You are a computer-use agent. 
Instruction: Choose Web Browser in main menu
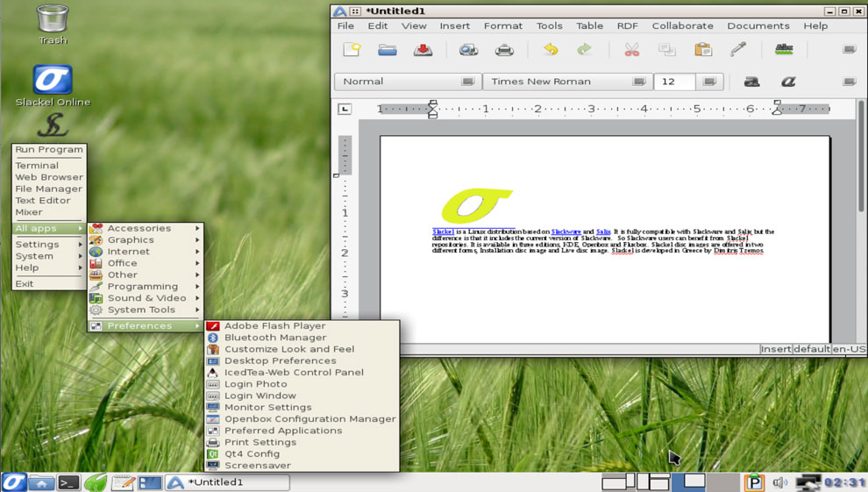[x=49, y=177]
